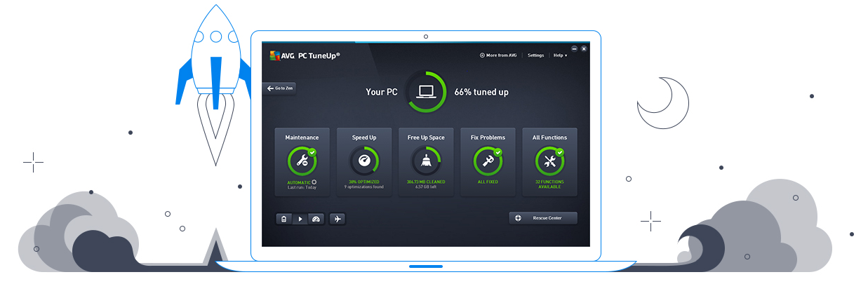Toggle Flight mode airplane button
The image size is (868, 284).
point(338,219)
